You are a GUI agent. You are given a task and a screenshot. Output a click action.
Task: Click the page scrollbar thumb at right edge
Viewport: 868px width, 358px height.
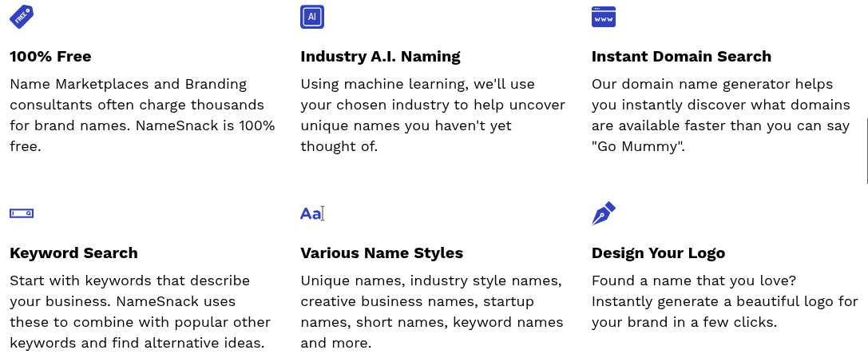[866, 151]
